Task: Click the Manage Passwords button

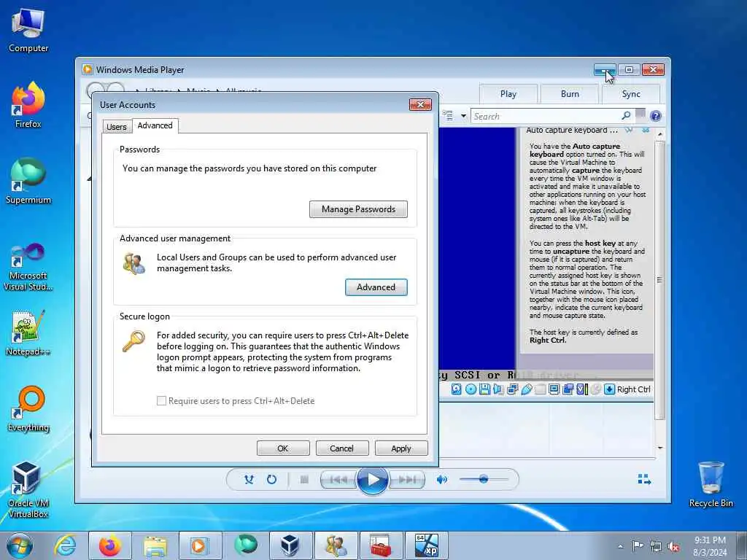Action: (x=358, y=209)
